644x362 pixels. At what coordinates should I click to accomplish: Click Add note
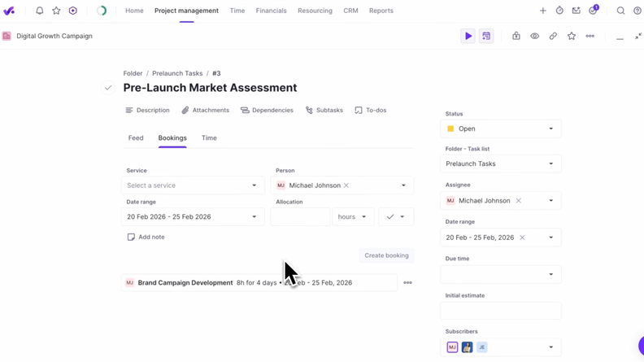click(x=146, y=237)
